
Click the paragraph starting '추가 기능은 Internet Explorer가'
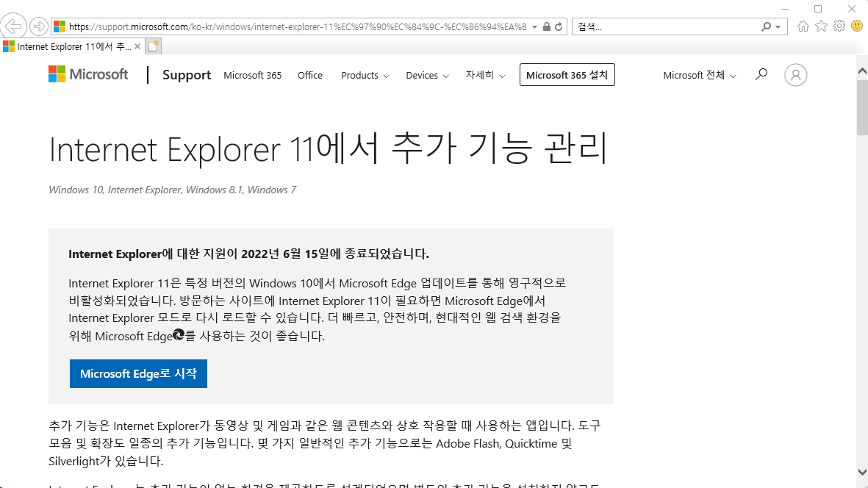324,443
